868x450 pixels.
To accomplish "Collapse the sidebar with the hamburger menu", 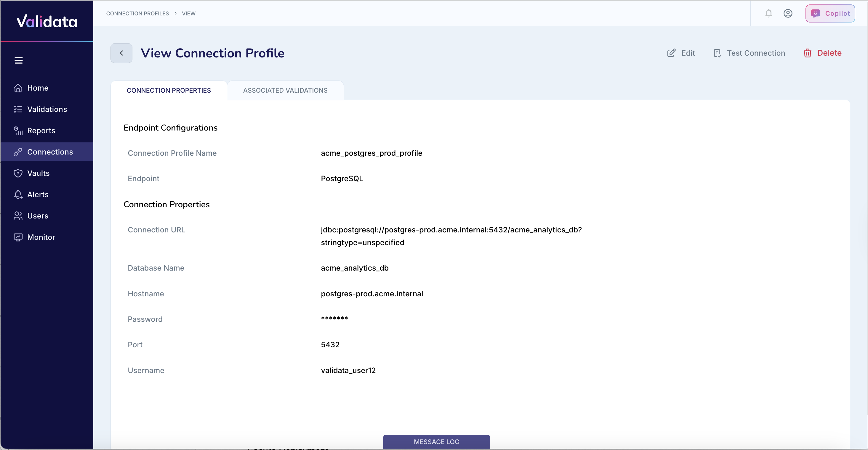I will click(19, 60).
